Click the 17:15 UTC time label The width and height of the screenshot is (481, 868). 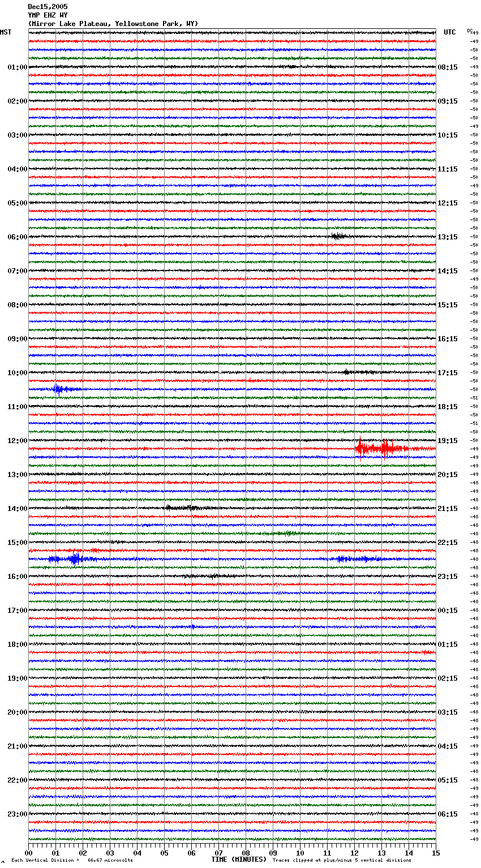click(x=448, y=373)
